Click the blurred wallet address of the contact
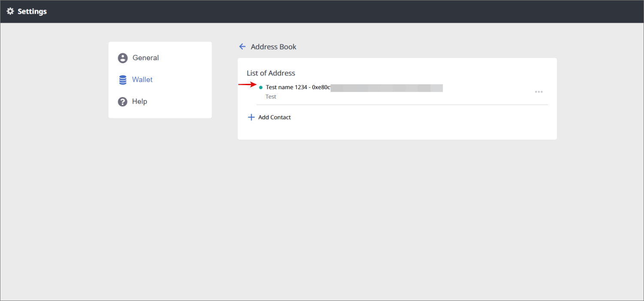 pos(386,88)
